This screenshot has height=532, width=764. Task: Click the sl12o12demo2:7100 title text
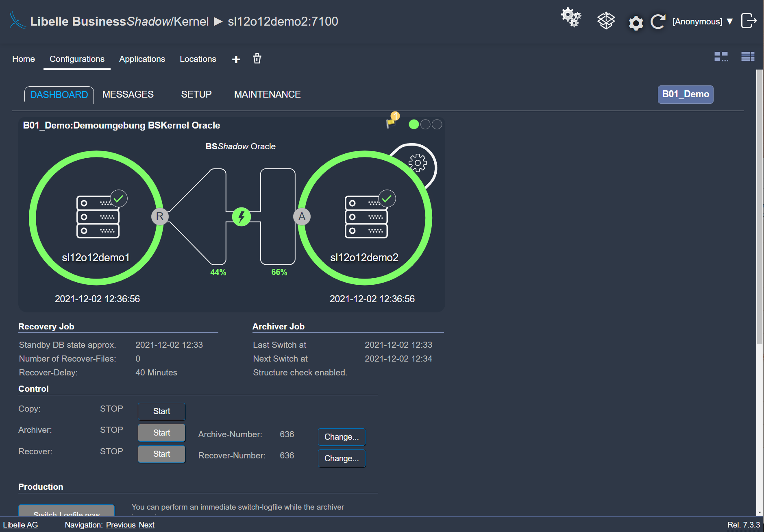pos(283,21)
